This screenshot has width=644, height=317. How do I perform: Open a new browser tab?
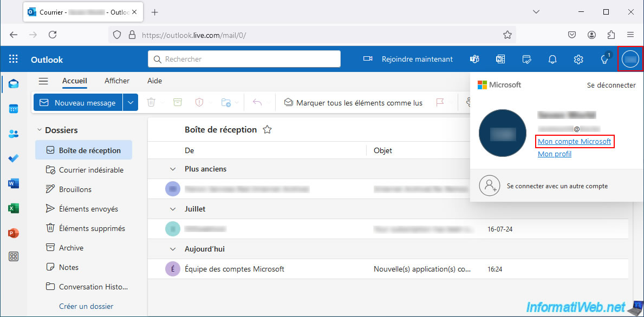[154, 12]
